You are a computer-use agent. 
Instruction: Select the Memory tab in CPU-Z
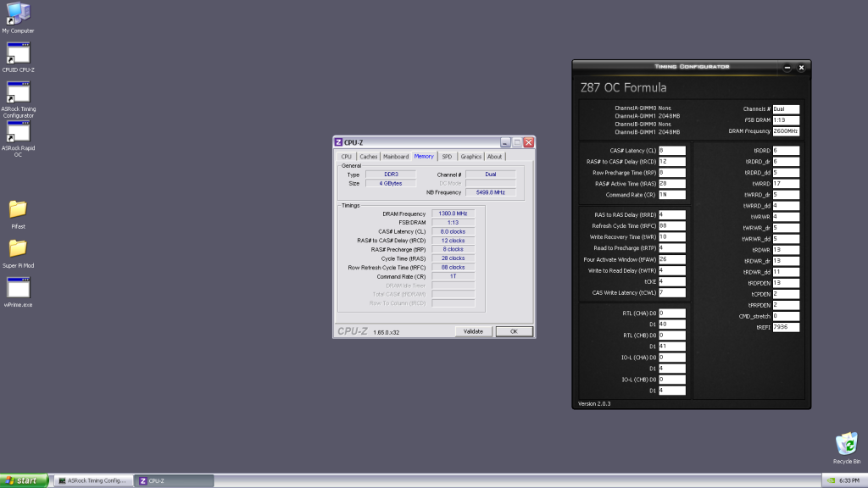click(424, 157)
